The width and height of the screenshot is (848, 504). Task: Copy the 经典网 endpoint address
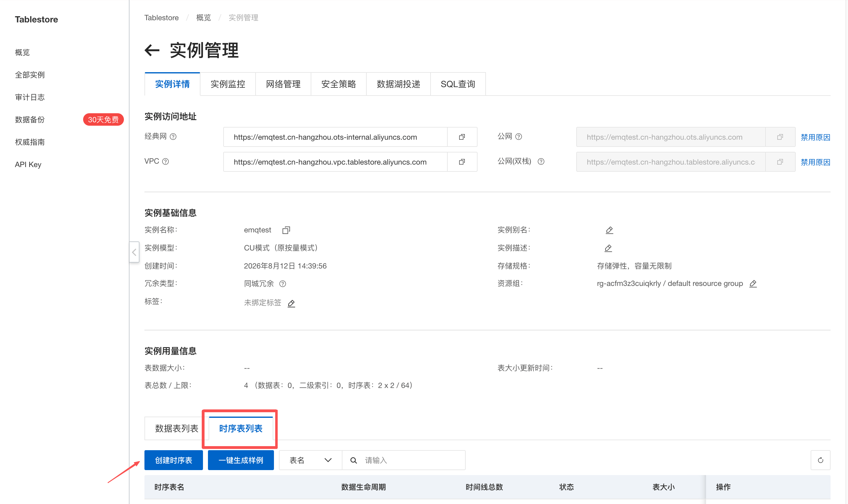tap(462, 137)
